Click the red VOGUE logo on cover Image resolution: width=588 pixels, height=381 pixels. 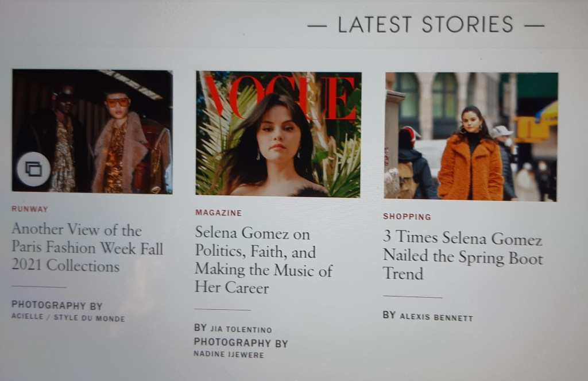point(280,97)
